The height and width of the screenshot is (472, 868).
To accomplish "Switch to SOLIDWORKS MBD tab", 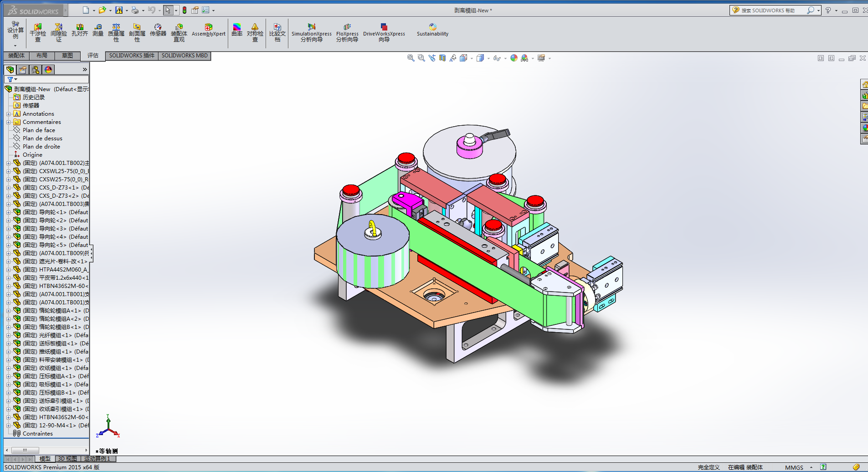I will pyautogui.click(x=185, y=56).
